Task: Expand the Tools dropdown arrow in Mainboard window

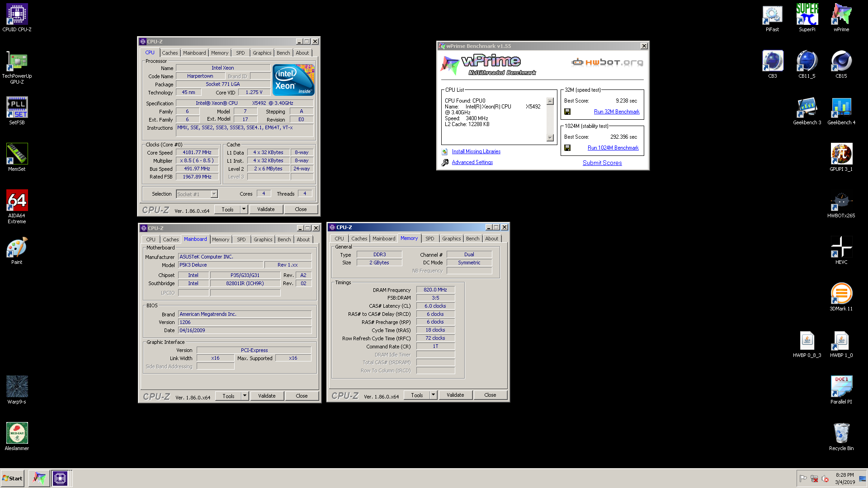Action: pyautogui.click(x=245, y=396)
